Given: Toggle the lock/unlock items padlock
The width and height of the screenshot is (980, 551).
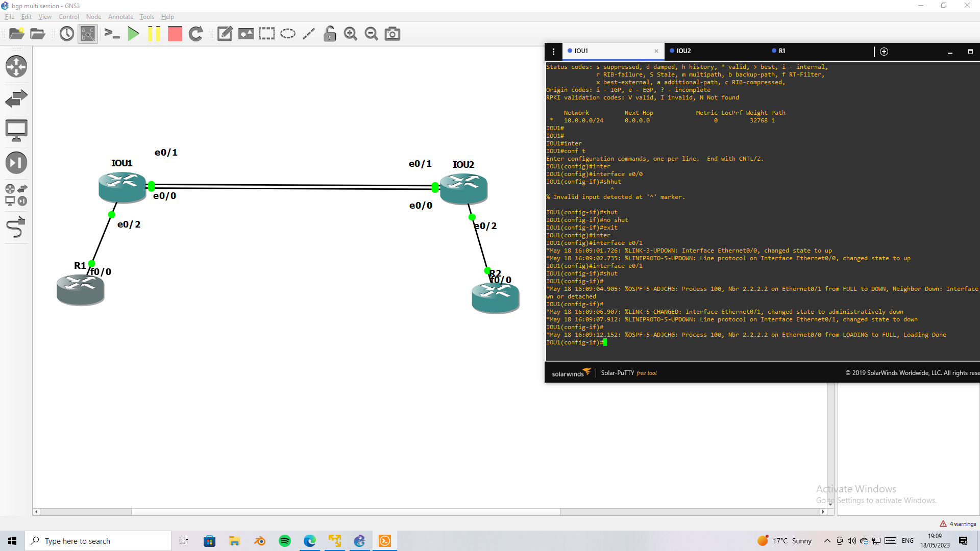Looking at the screenshot, I should tap(330, 34).
